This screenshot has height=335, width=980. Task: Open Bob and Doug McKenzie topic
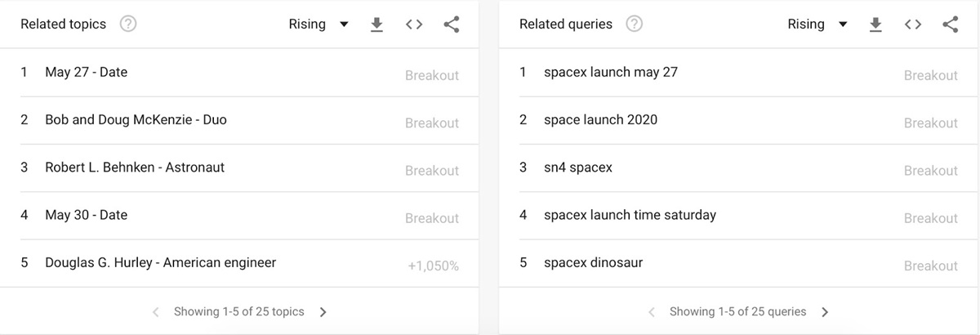point(136,120)
